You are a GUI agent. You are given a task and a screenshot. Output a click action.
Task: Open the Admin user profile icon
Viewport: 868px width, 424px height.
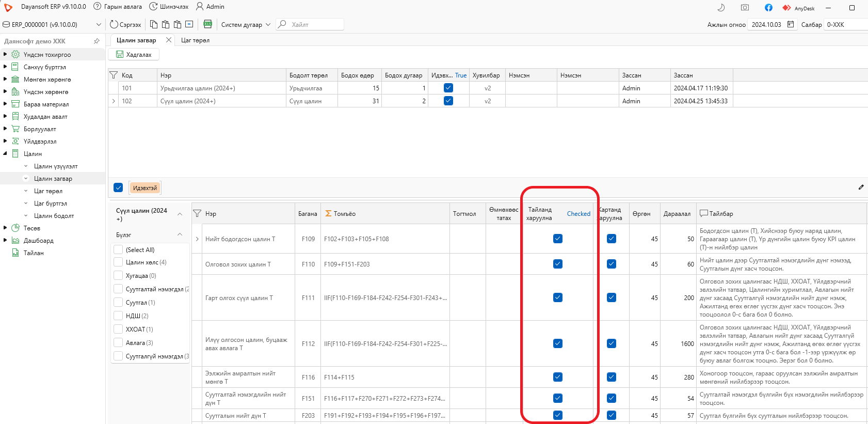200,7
